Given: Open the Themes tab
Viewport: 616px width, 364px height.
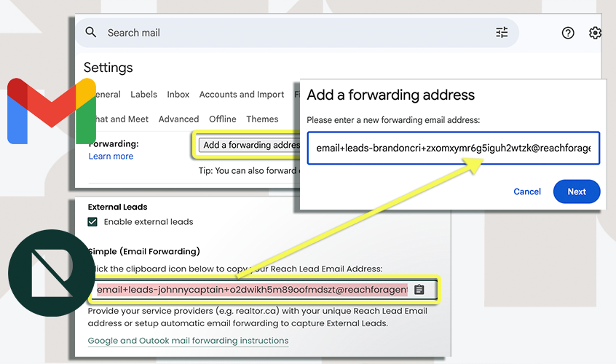Looking at the screenshot, I should [262, 119].
